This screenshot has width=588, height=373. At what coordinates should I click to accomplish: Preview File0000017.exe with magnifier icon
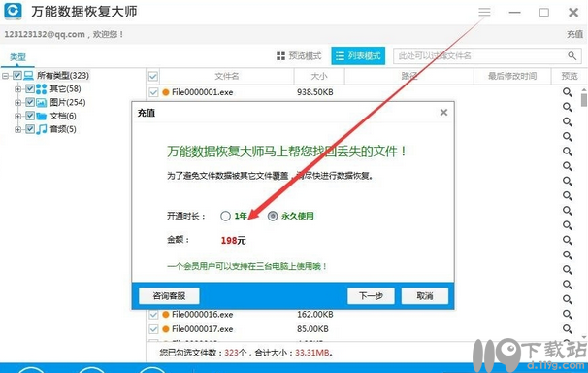click(568, 329)
